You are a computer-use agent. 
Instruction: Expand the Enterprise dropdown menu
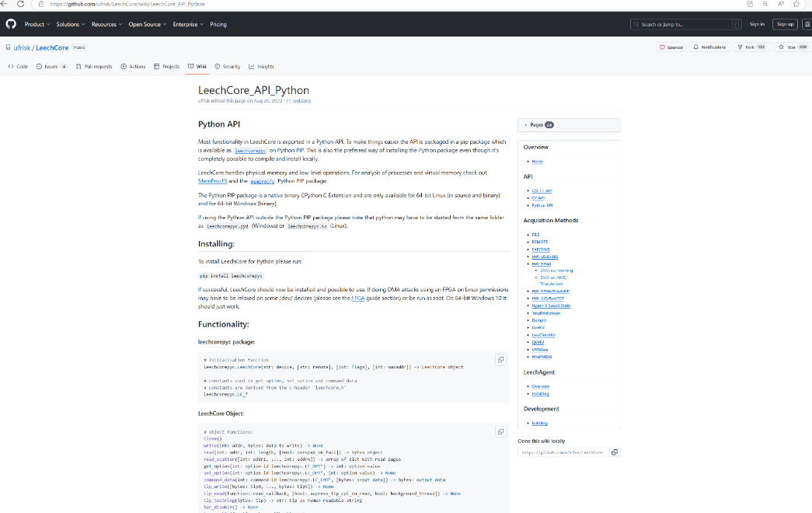[x=188, y=24]
